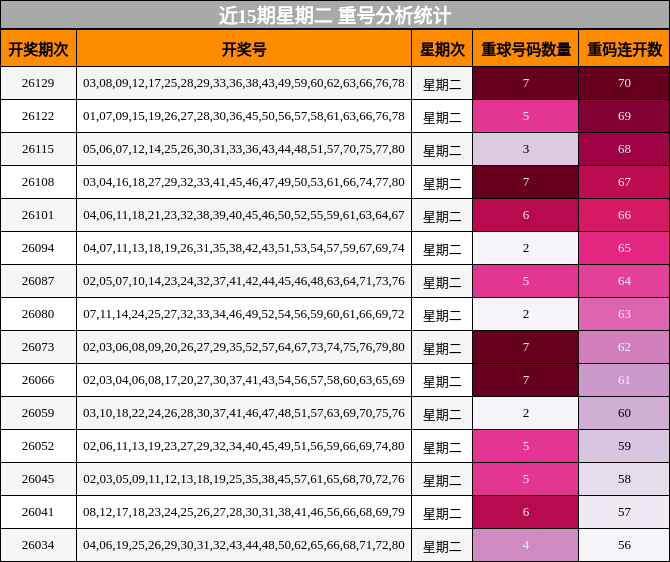Select the numbers row starting 03,04,16,18,27

pos(244,182)
